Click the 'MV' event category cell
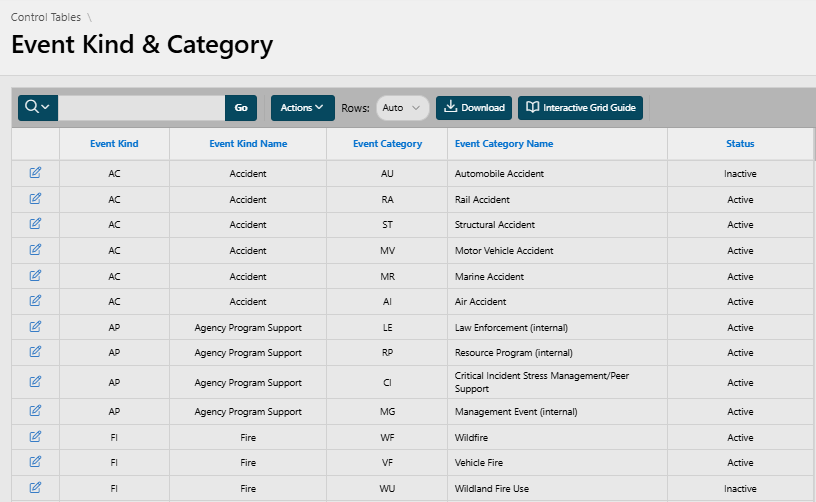The image size is (816, 502). 387,251
